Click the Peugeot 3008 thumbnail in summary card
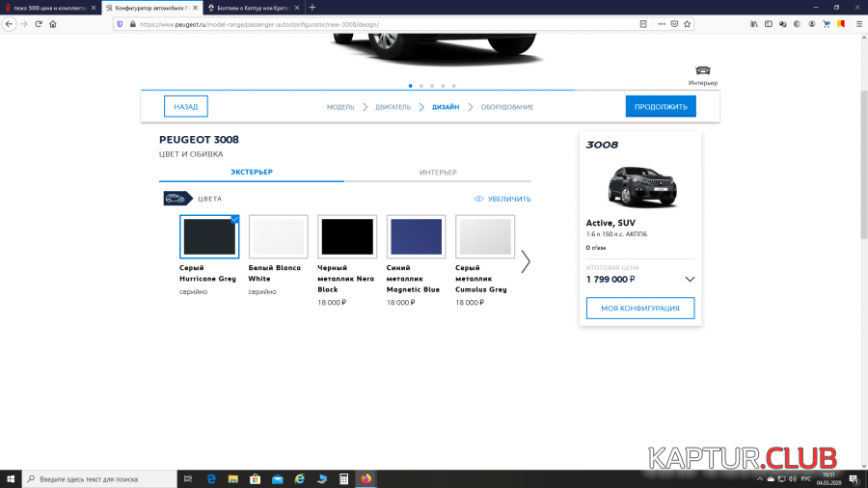868x488 pixels. coord(641,187)
